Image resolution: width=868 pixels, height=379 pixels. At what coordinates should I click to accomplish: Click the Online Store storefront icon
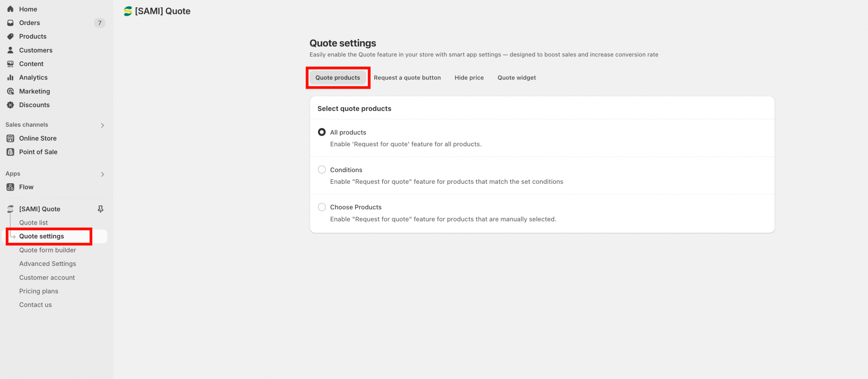pos(10,138)
